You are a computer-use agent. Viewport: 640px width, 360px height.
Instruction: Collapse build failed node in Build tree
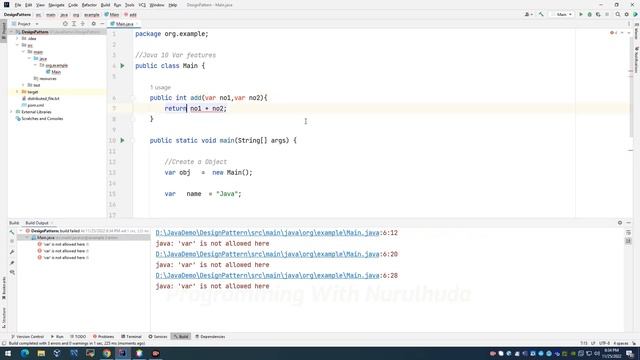(x=21, y=231)
